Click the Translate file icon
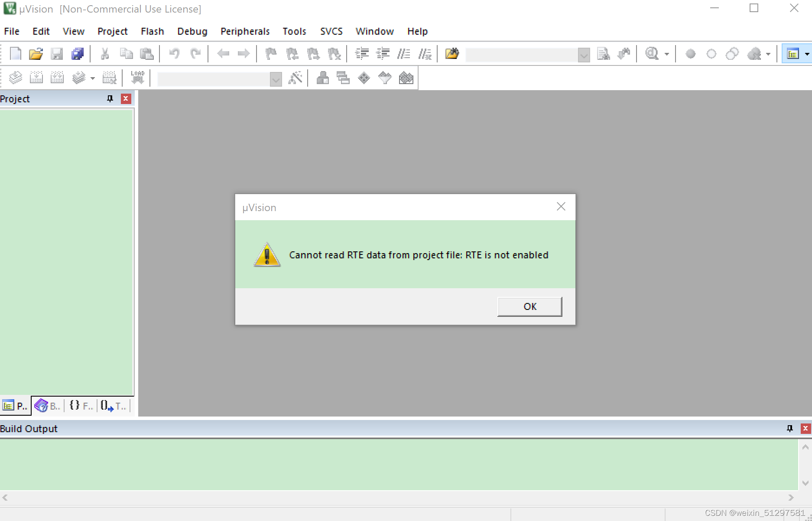 [x=16, y=78]
